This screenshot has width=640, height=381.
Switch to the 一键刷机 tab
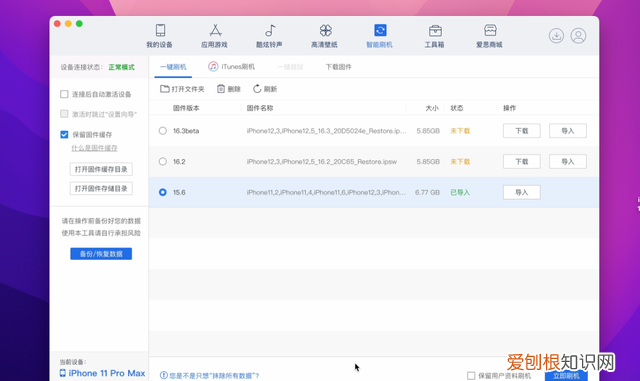(x=173, y=67)
